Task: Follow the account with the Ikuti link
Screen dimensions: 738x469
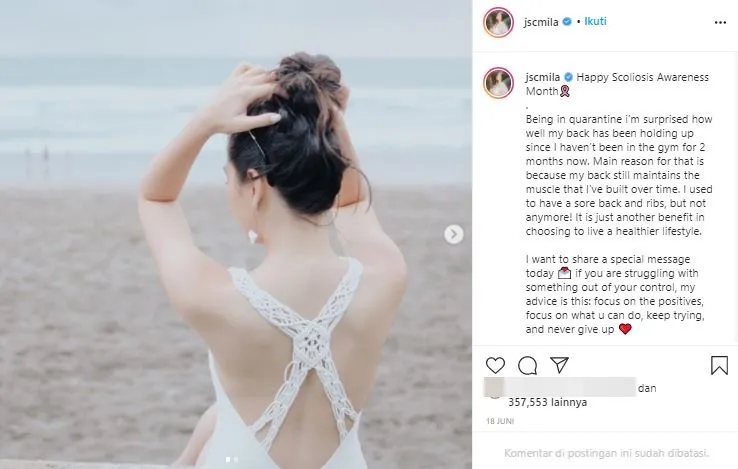Action: 595,21
